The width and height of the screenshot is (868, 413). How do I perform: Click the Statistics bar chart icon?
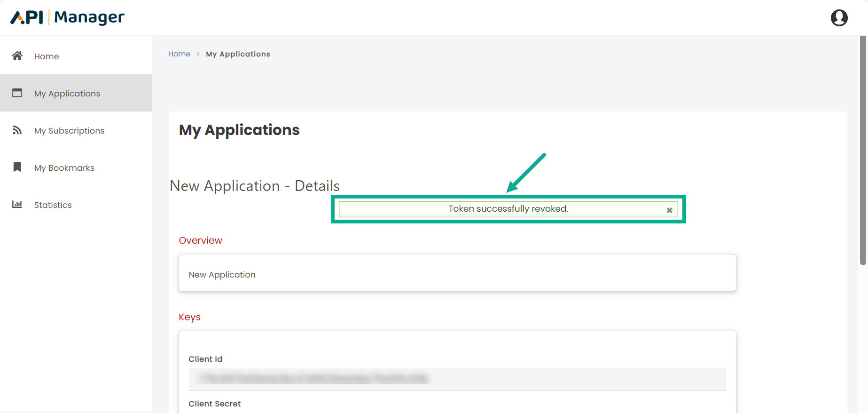(17, 205)
